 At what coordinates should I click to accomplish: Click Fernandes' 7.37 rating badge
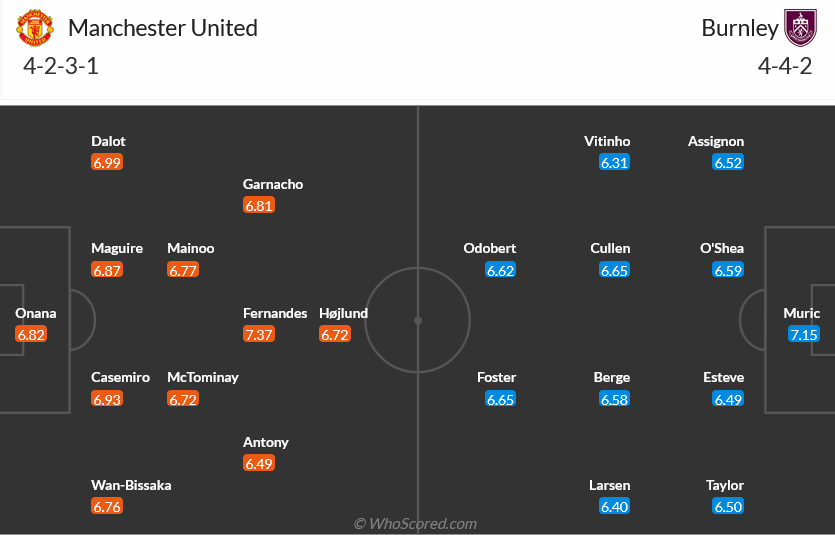259,334
